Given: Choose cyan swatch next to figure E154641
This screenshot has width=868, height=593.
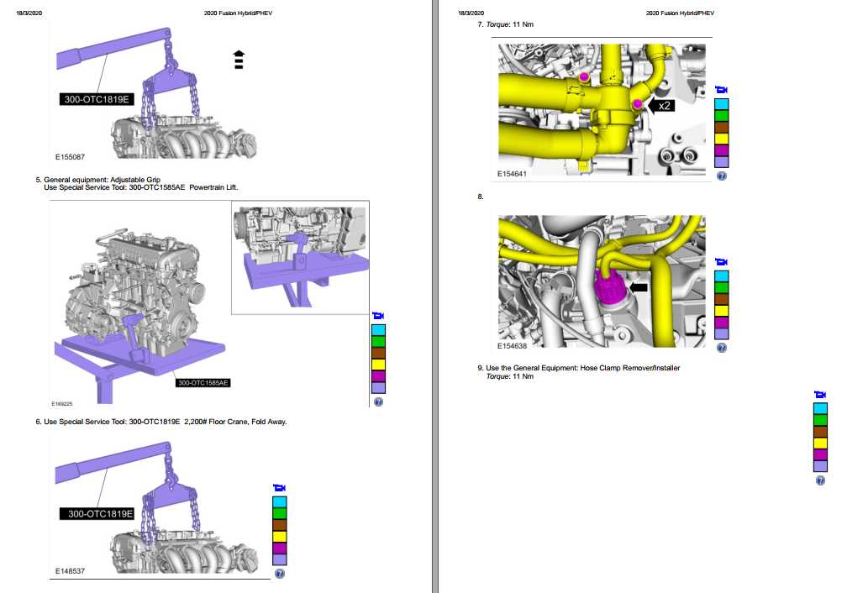Looking at the screenshot, I should [722, 104].
